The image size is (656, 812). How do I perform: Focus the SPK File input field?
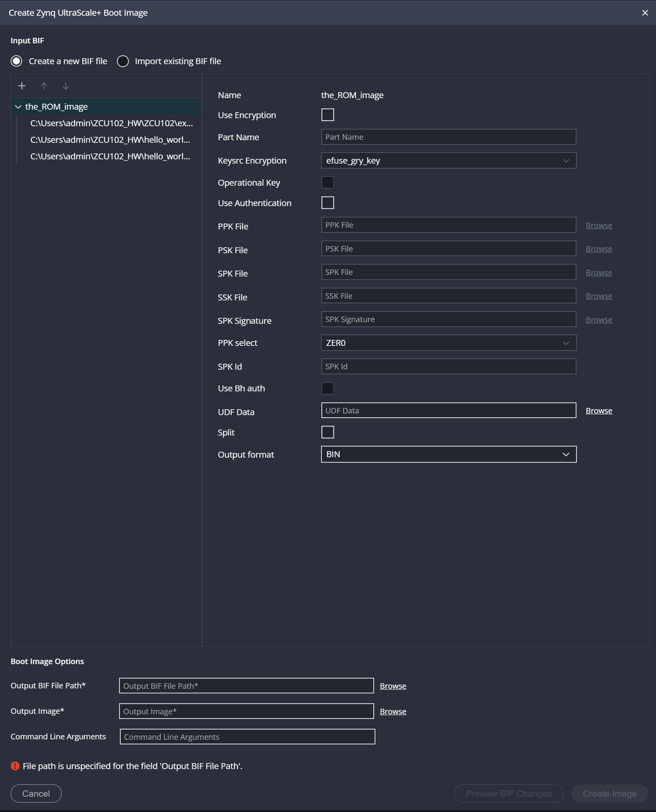click(449, 272)
